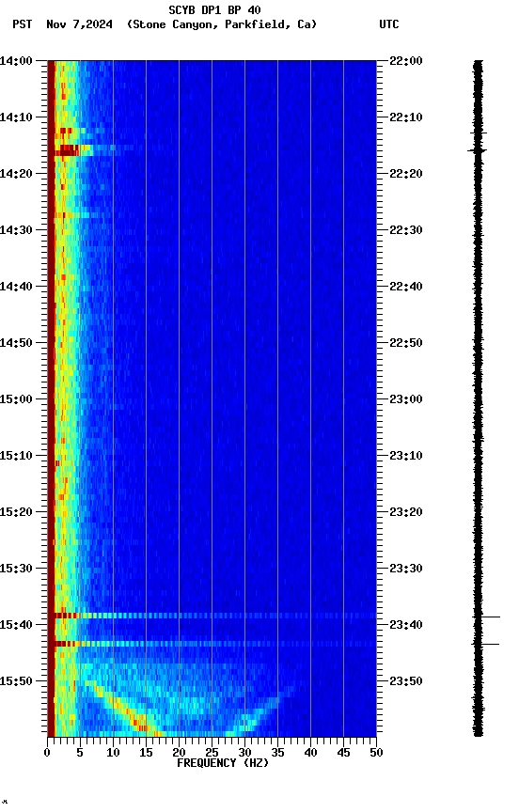Click the '10' frequency axis label
This screenshot has width=519, height=812.
[113, 753]
